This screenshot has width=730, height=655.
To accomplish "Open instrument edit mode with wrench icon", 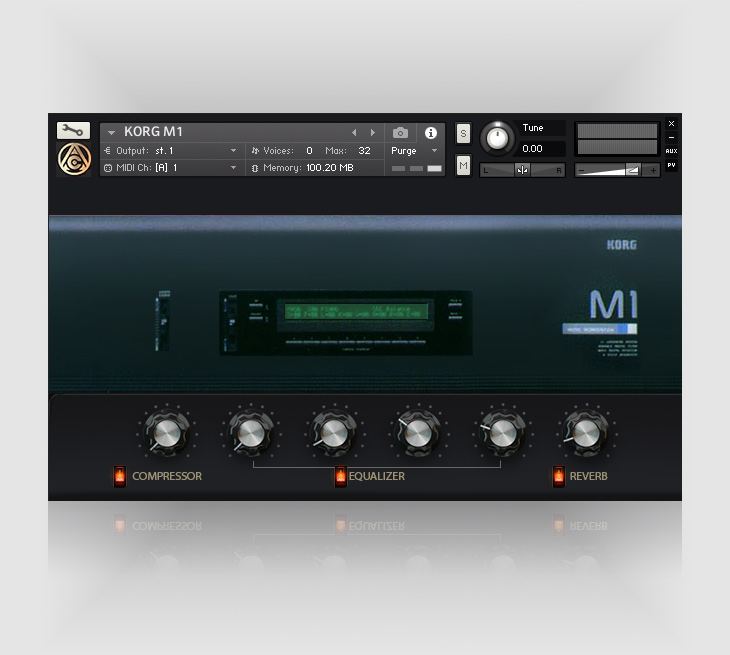I will pos(73,130).
